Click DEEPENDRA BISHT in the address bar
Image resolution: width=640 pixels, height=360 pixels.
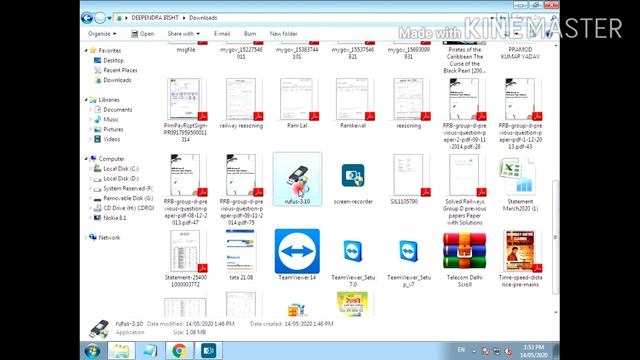pyautogui.click(x=155, y=18)
